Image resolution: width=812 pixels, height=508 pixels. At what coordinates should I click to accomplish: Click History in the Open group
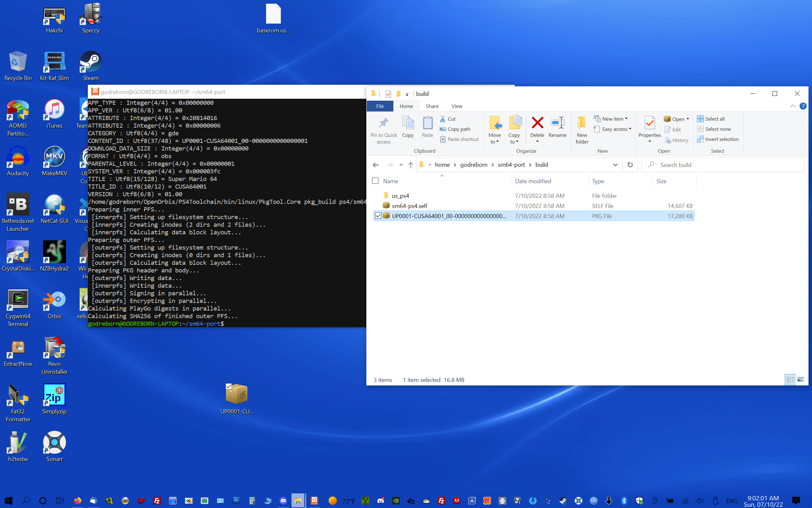[676, 140]
